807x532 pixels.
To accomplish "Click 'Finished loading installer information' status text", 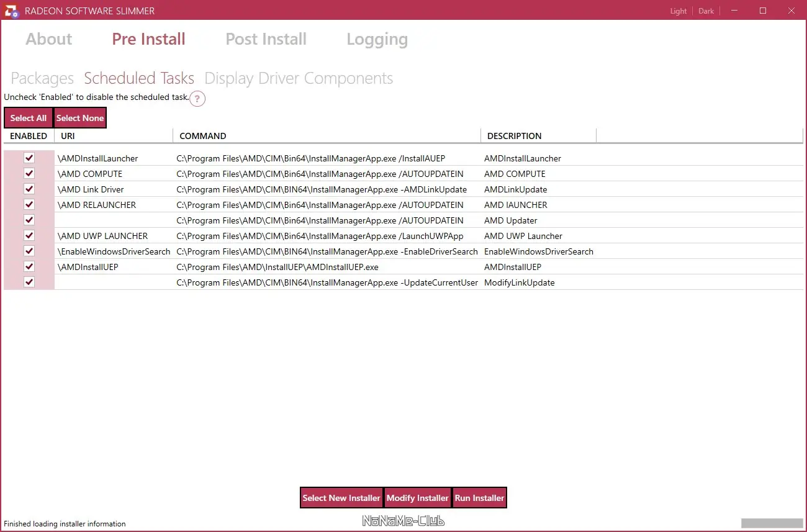I will (65, 524).
